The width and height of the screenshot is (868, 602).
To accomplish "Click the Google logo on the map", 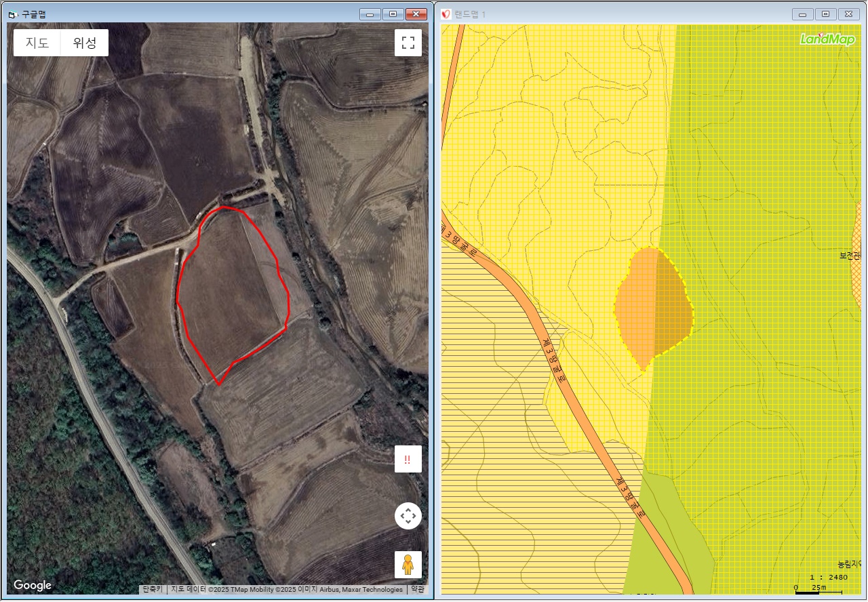I will tap(33, 585).
